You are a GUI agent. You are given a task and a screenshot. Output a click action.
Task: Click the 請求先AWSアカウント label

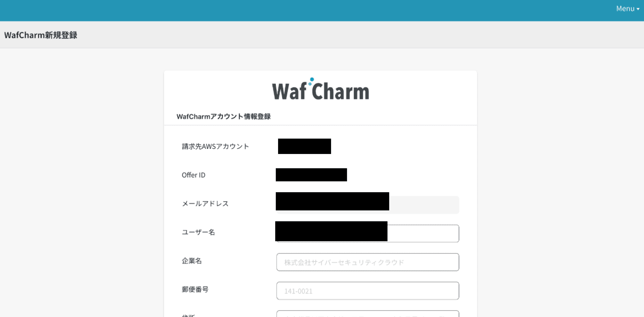point(215,147)
